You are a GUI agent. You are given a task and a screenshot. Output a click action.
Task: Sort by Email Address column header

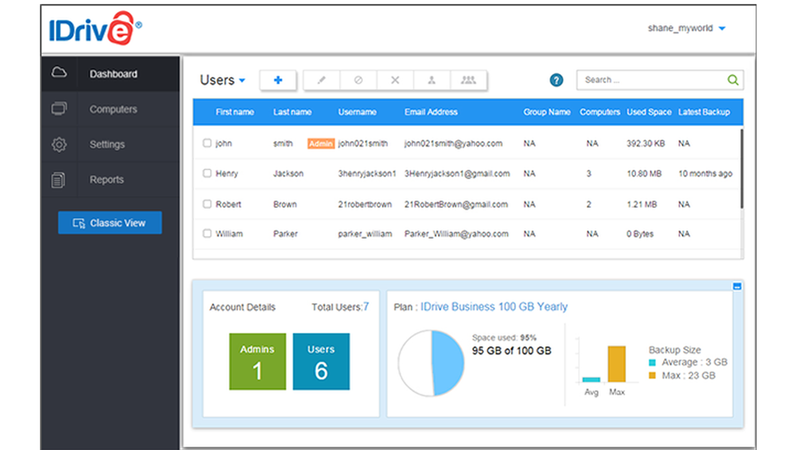pyautogui.click(x=431, y=112)
